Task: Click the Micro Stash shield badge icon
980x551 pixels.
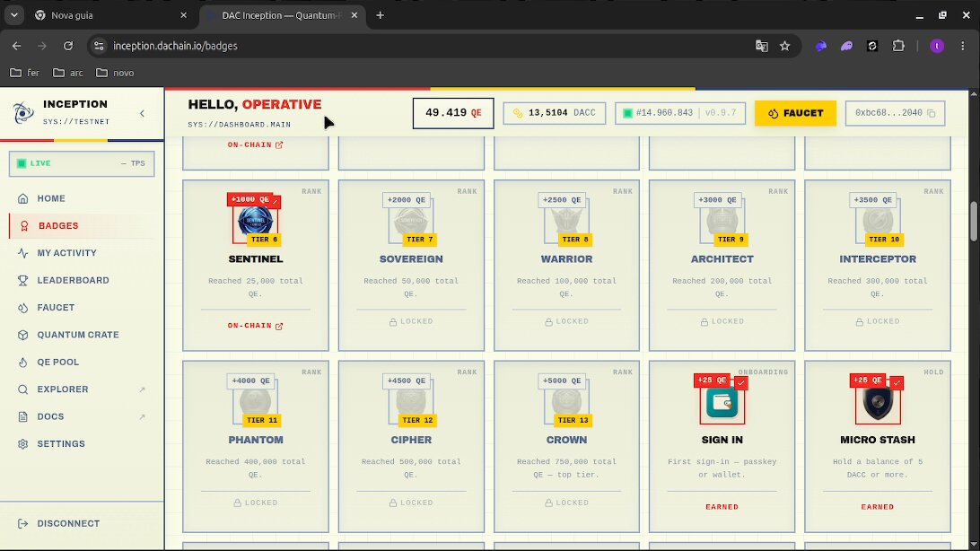Action: pos(878,402)
